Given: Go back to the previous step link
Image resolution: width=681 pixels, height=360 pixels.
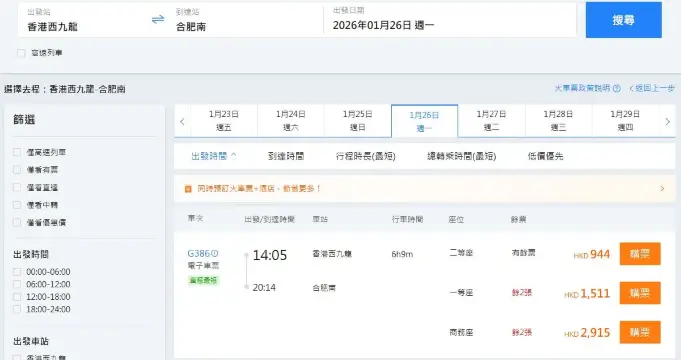Looking at the screenshot, I should click(652, 88).
